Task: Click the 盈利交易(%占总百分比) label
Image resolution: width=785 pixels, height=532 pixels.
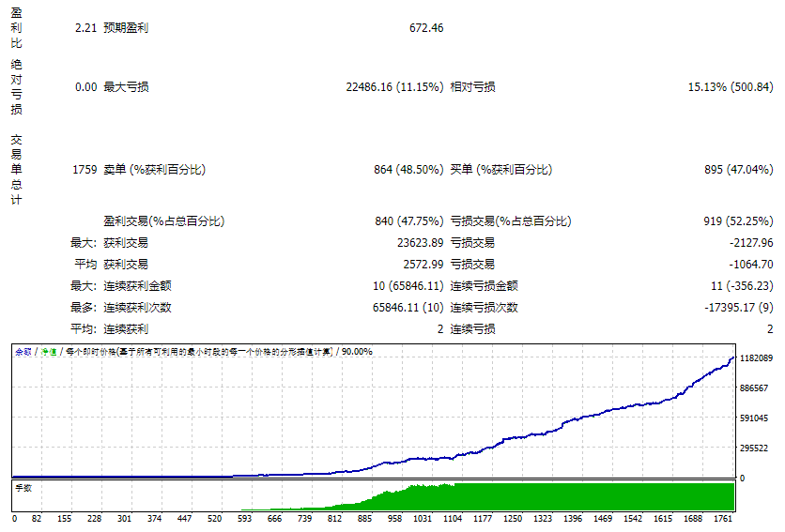Action: click(163, 221)
